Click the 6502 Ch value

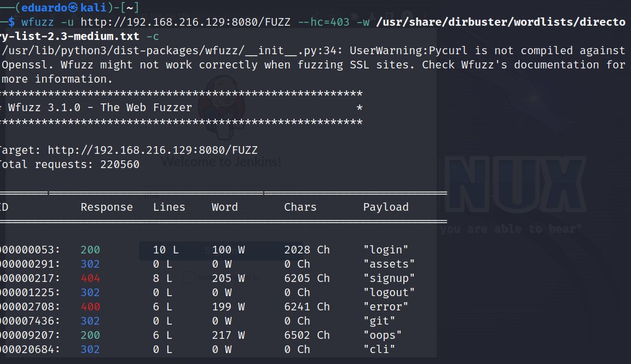tap(306, 336)
